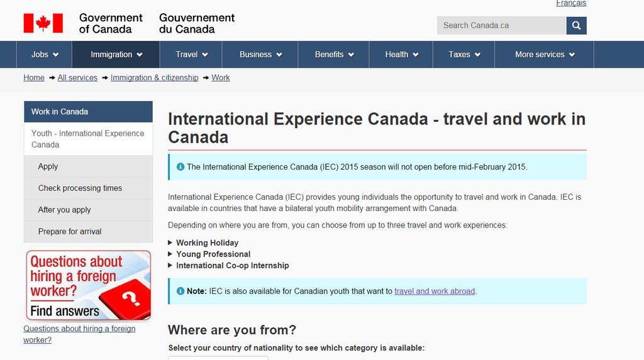The width and height of the screenshot is (644, 360).
Task: Expand the Working Holiday details
Action: point(207,243)
